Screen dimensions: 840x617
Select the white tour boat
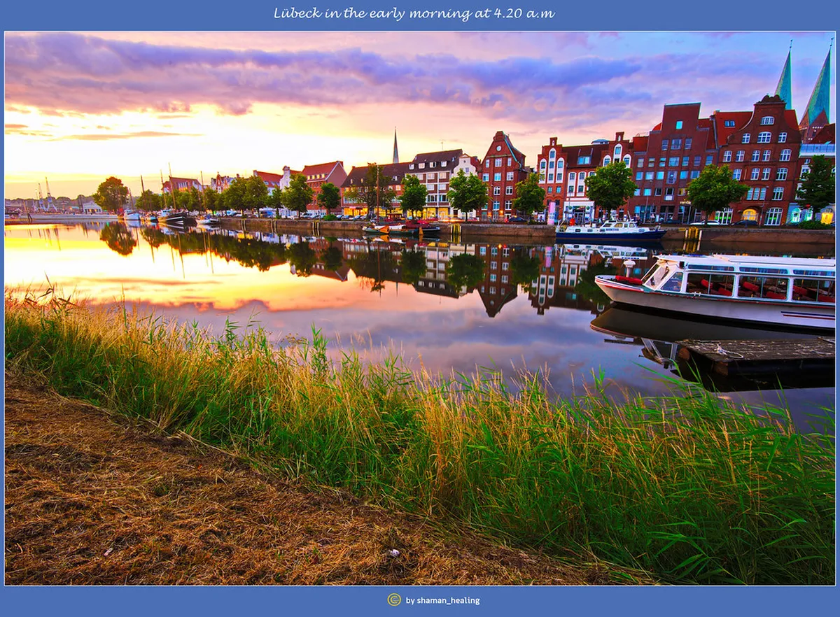point(707,287)
